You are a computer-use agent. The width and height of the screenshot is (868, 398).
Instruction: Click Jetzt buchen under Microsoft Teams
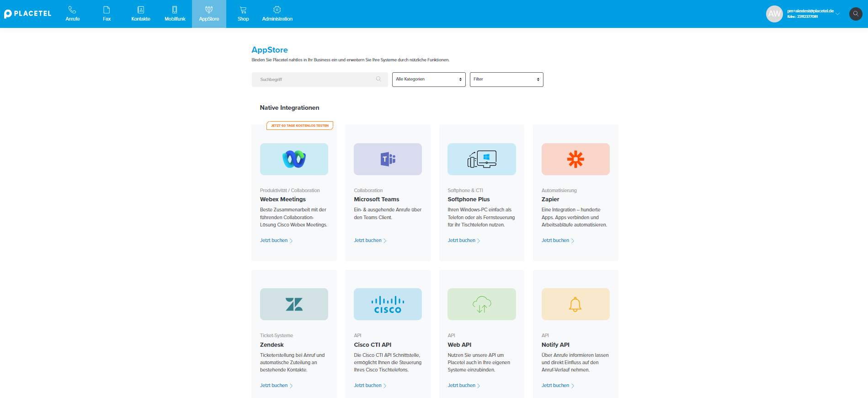(x=370, y=241)
